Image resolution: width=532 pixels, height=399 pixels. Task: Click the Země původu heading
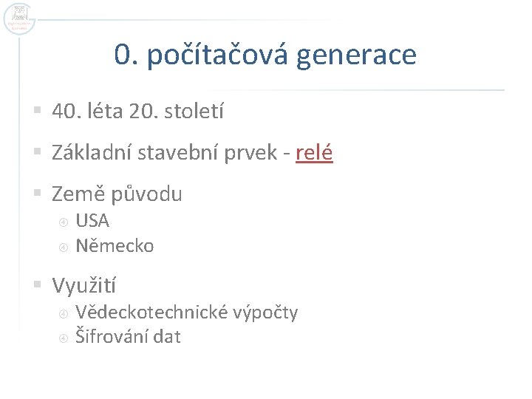coord(117,194)
